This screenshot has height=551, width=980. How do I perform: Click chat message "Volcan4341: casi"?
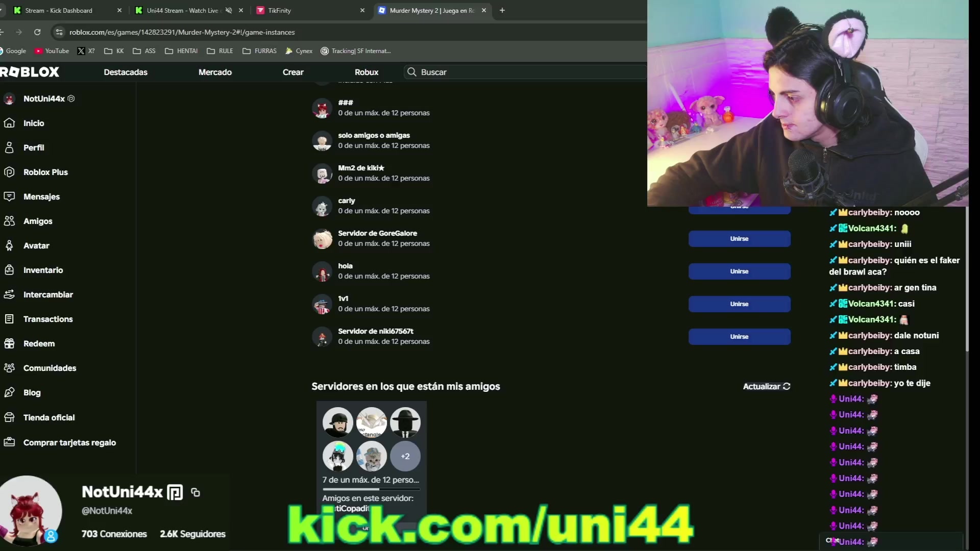872,304
